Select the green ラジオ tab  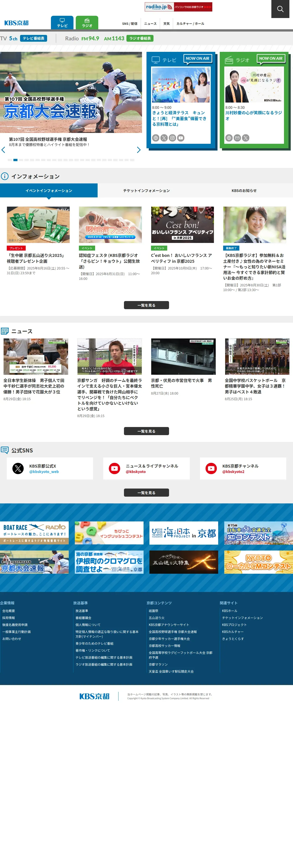click(x=87, y=23)
